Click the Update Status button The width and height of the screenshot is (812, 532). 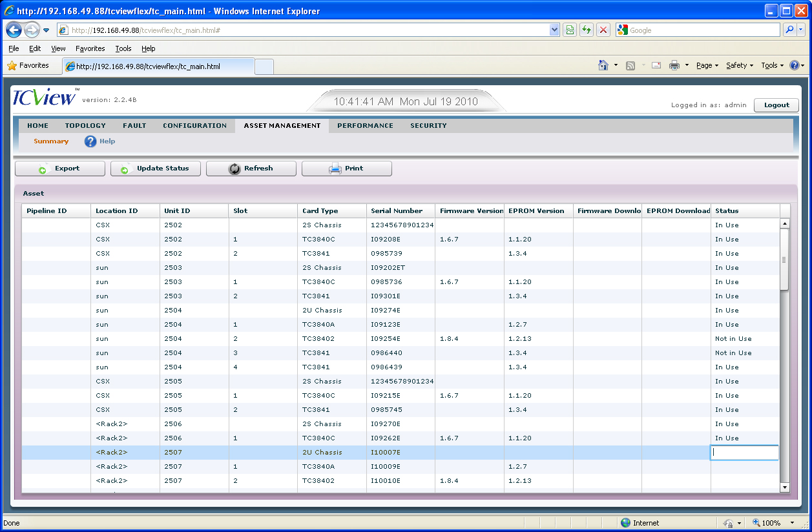156,169
